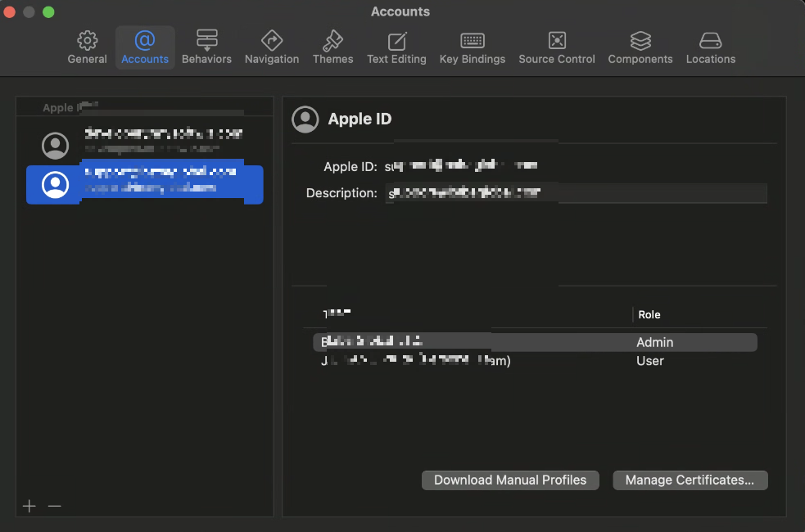Click Download Manual Profiles button
Screen dimensions: 805x532
(x=510, y=480)
